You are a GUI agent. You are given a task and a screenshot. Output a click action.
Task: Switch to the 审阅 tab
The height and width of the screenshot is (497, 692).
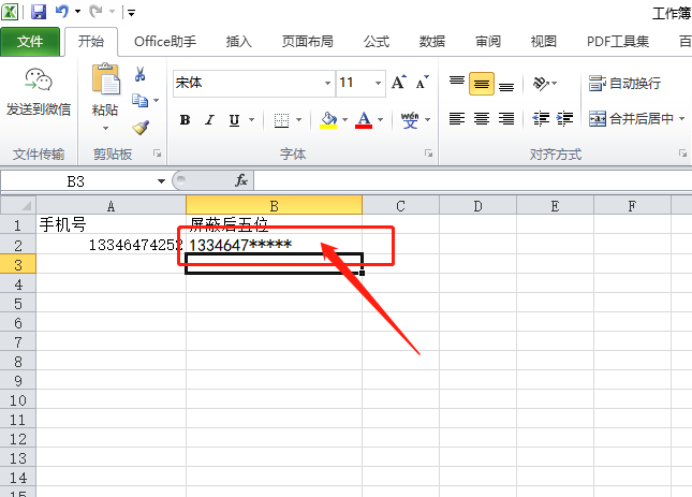tap(488, 41)
